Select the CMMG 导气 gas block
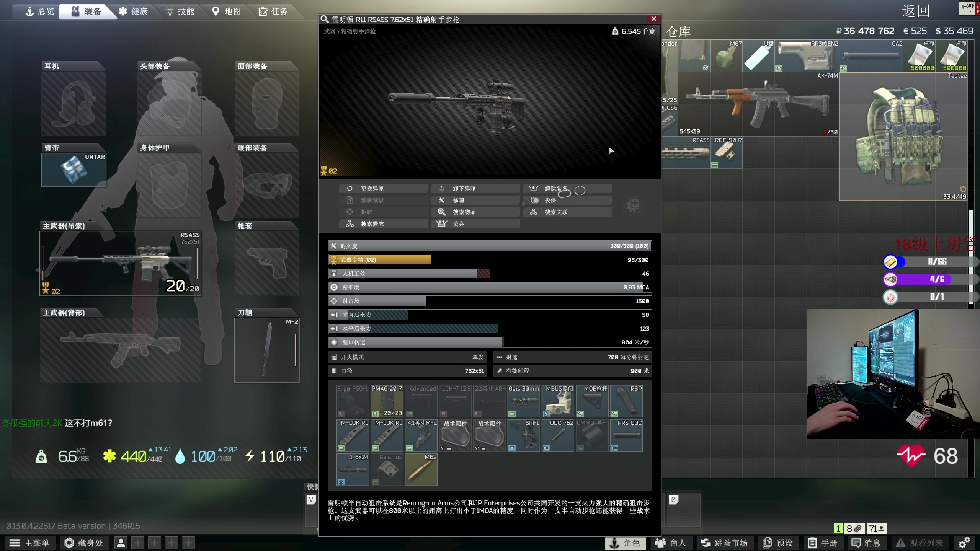 (x=592, y=435)
